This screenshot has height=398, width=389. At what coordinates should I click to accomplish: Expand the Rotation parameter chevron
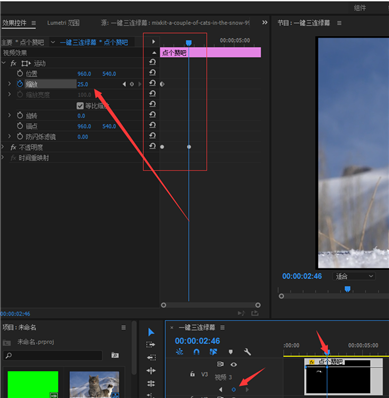point(9,115)
